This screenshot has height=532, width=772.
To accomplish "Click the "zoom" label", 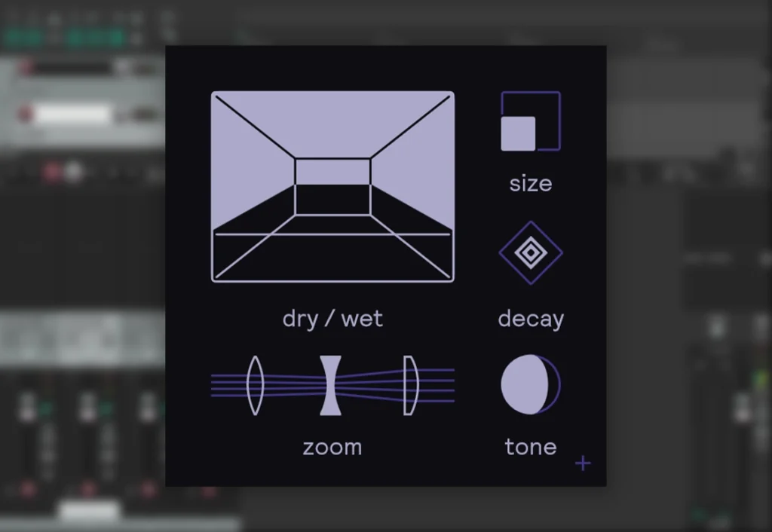I will [x=332, y=447].
